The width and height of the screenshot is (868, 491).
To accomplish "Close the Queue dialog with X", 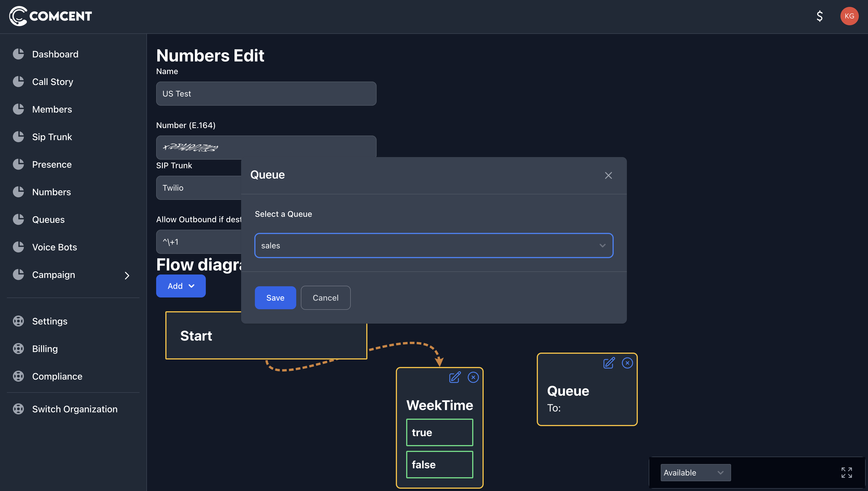I will 609,175.
